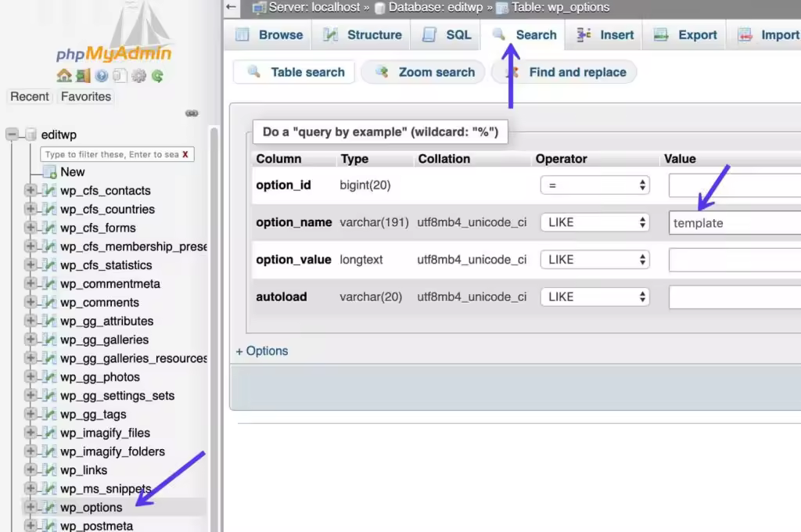801x532 pixels.
Task: Clear the table filter with red X
Action: (x=185, y=154)
